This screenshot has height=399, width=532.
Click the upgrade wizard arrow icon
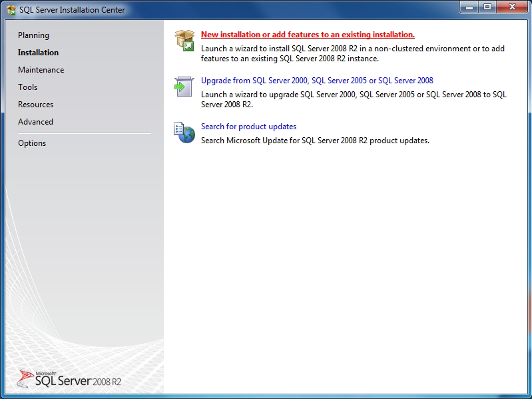click(x=184, y=87)
